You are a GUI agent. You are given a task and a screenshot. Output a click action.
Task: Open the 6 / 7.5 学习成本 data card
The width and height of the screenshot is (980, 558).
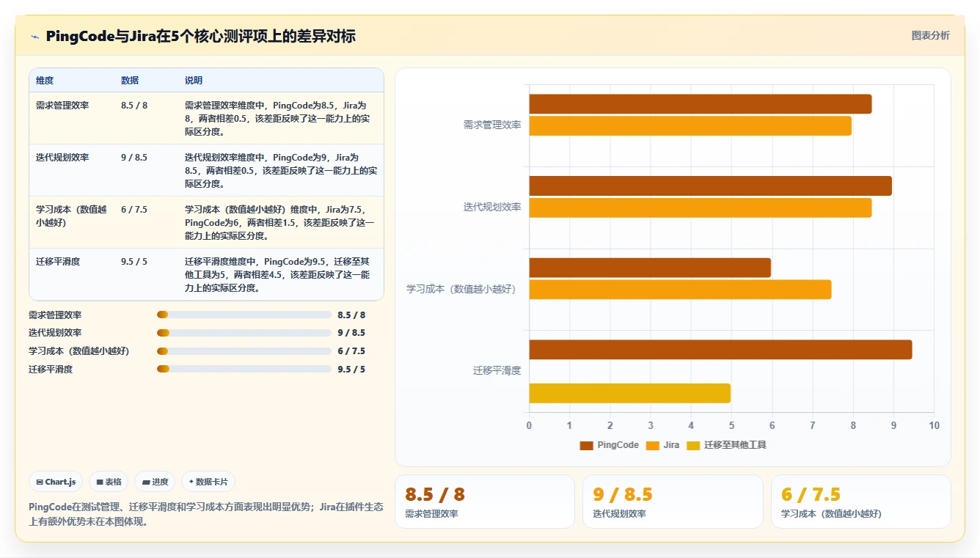coord(860,502)
